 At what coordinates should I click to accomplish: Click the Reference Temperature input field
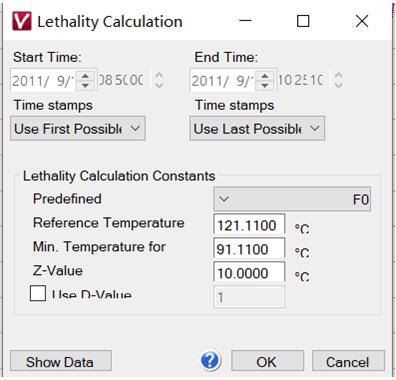249,224
